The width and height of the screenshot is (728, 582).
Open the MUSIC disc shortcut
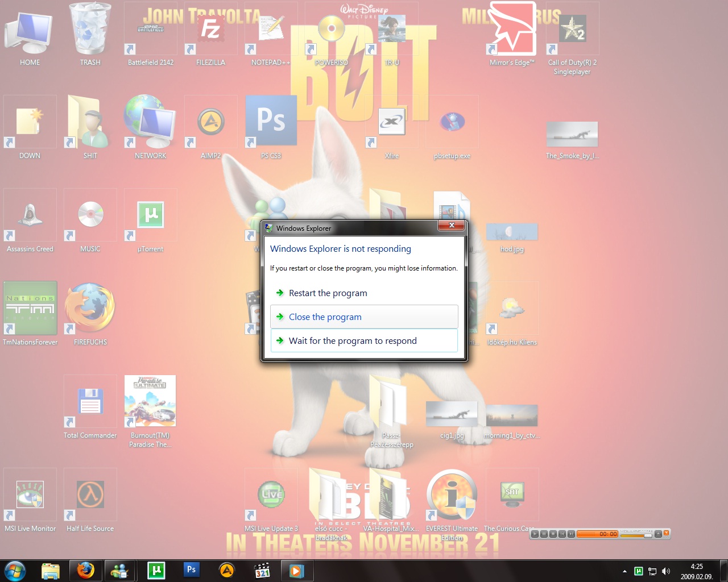90,222
